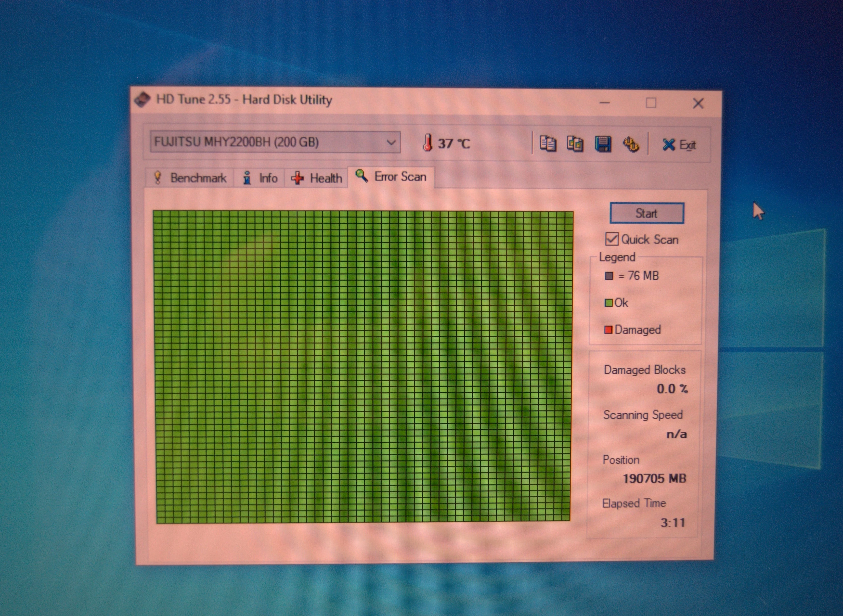
Task: Open the Info tab
Action: [x=260, y=178]
